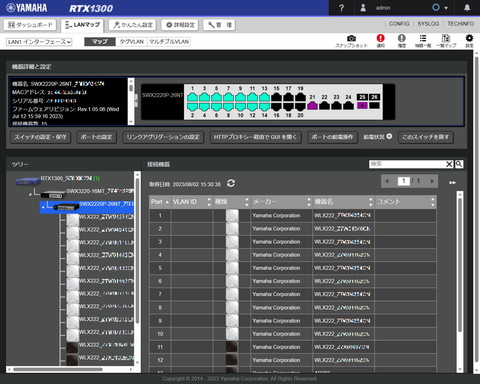Click the ポートの設定 button

(x=96, y=137)
